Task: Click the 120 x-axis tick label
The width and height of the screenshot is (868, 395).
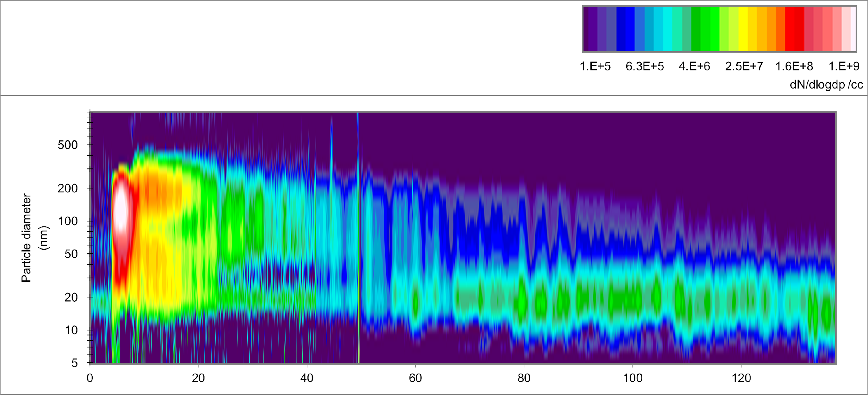Action: coord(741,378)
